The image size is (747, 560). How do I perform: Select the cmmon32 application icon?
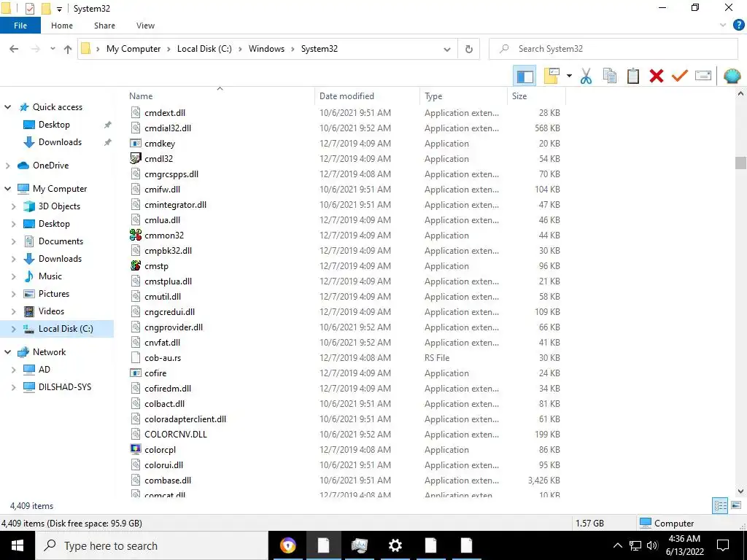click(x=136, y=236)
